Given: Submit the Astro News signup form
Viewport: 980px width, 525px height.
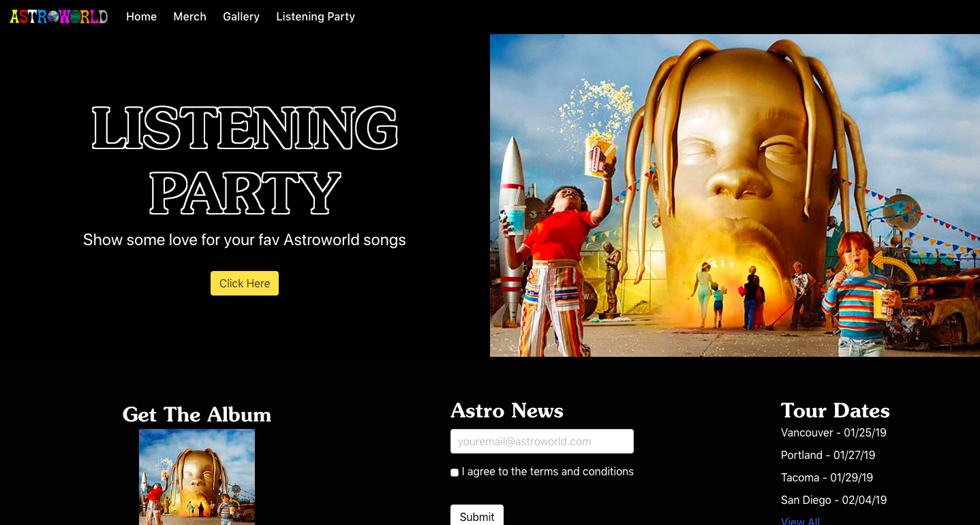Looking at the screenshot, I should tap(476, 516).
